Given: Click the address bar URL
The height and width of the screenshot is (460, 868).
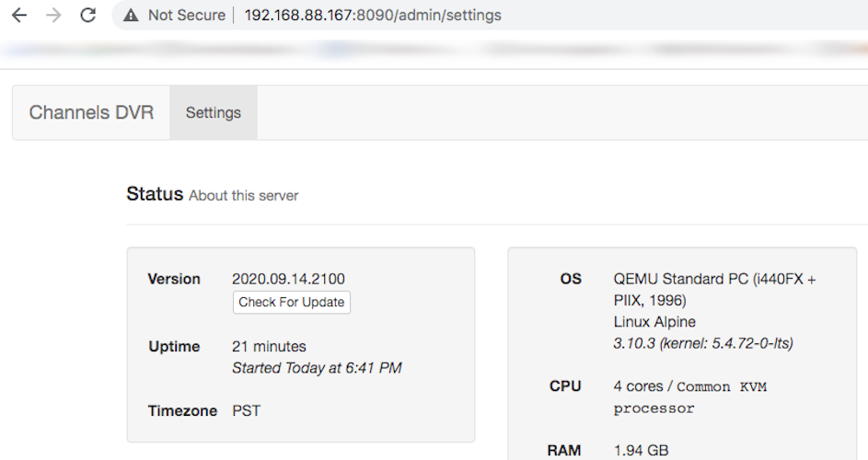Looking at the screenshot, I should (x=372, y=16).
